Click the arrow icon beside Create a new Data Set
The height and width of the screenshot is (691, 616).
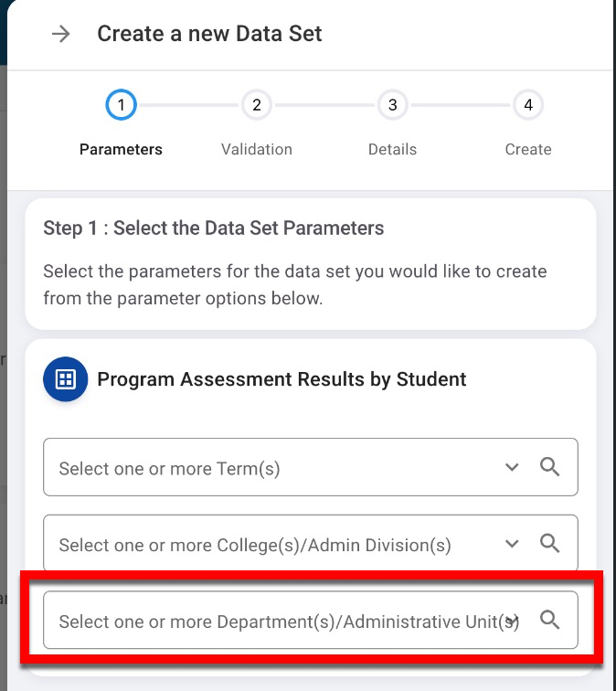tap(61, 35)
